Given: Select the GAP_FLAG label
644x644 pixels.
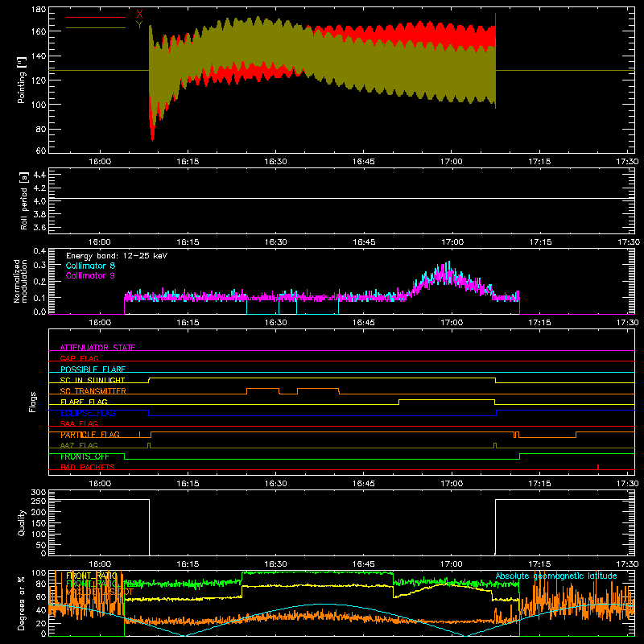Looking at the screenshot, I should [80, 358].
